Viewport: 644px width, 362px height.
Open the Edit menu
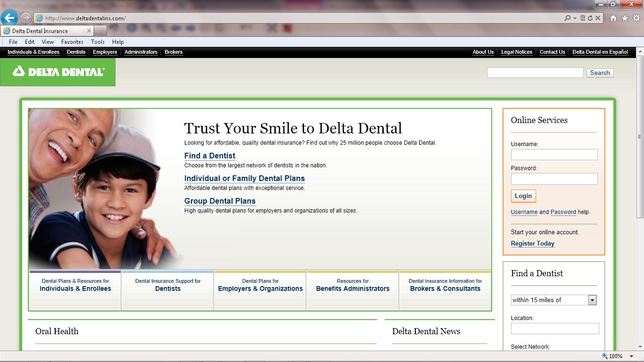(30, 41)
